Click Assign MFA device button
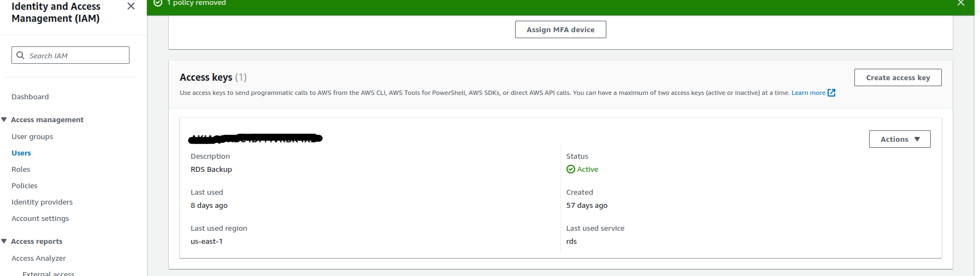980x276 pixels. 560,29
